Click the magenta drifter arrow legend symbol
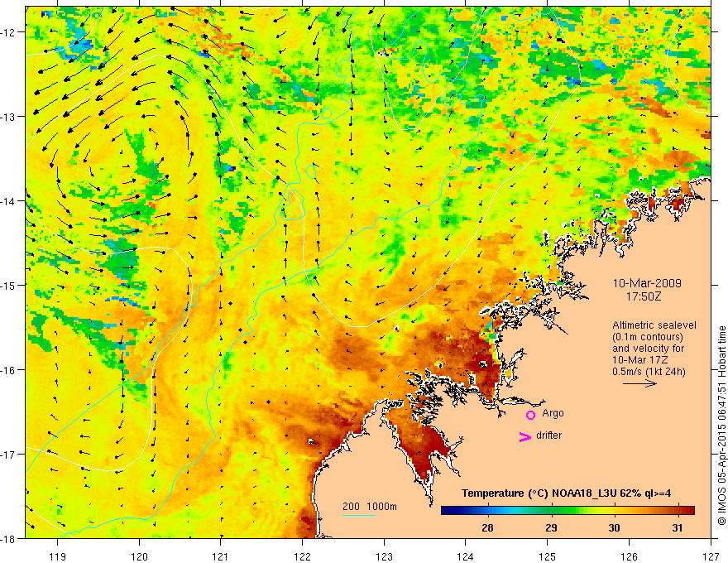 (x=525, y=436)
